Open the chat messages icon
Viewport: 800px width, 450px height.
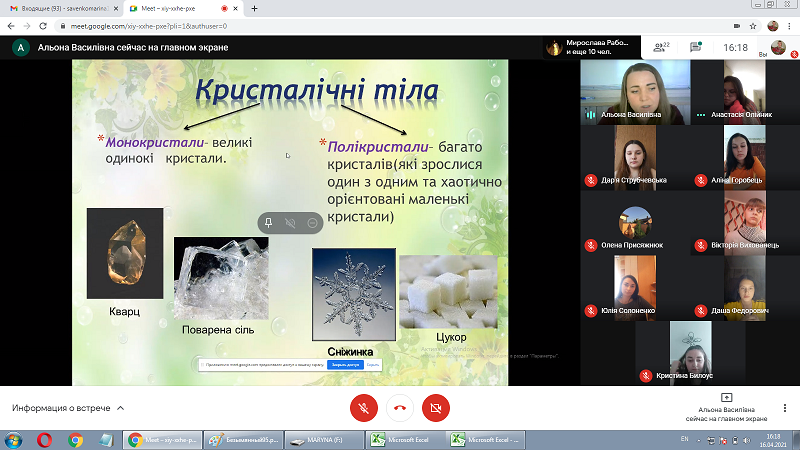[695, 47]
